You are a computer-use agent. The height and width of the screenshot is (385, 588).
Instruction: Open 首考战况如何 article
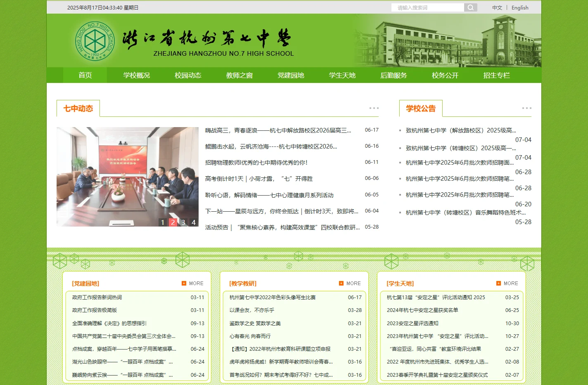coord(281,375)
